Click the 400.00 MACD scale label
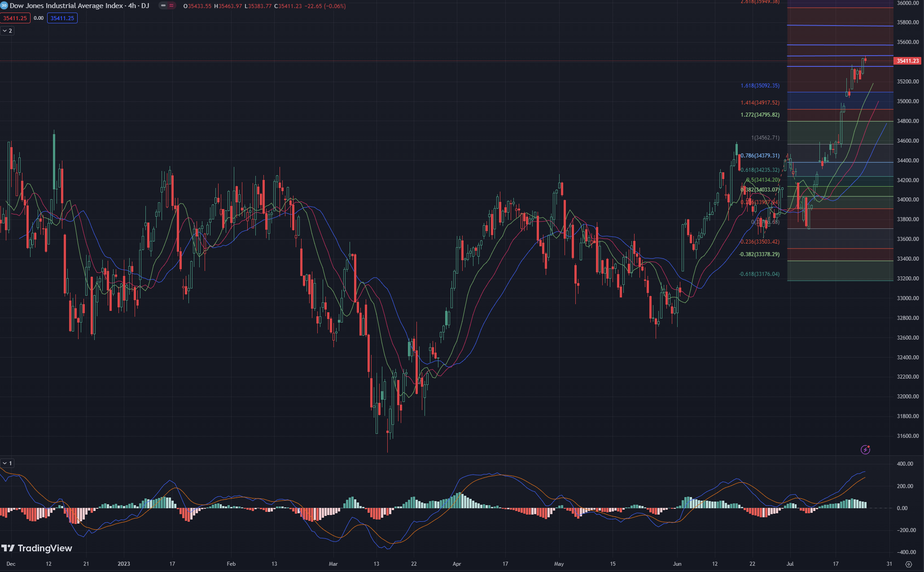924x572 pixels. [x=905, y=464]
